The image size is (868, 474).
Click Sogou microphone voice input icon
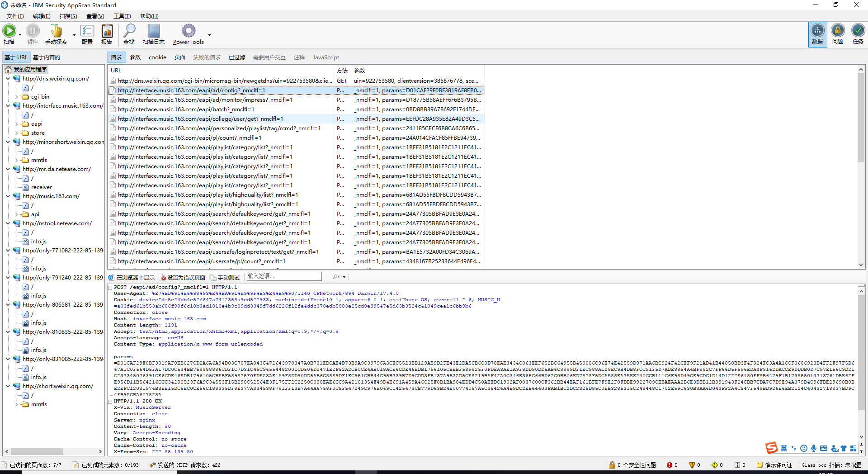(x=814, y=448)
